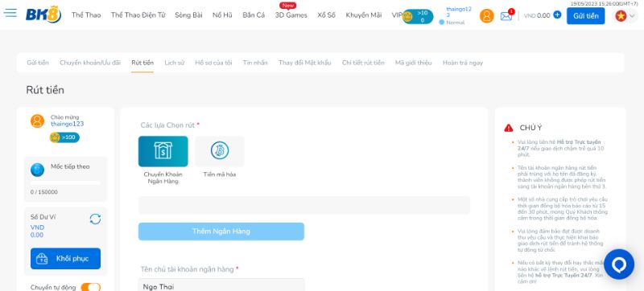The image size is (644, 291).
Task: Select the Tiền mã hóa crypto icon
Action: point(220,151)
